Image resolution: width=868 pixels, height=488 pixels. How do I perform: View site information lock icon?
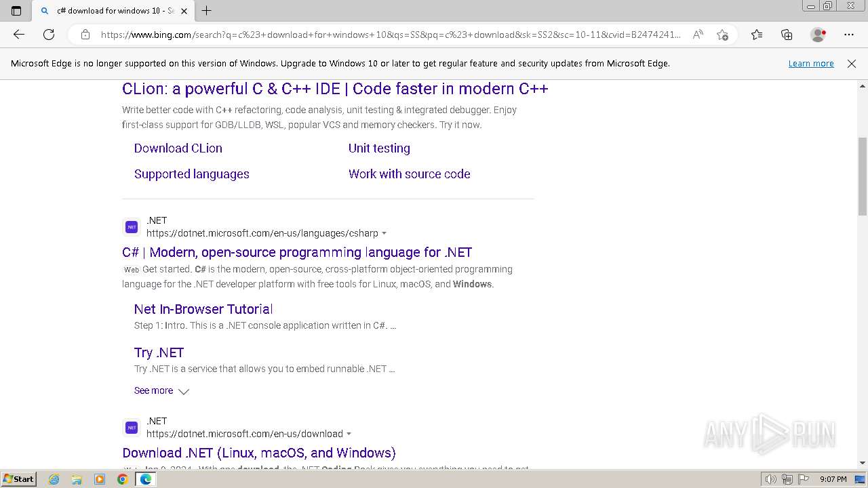[85, 35]
